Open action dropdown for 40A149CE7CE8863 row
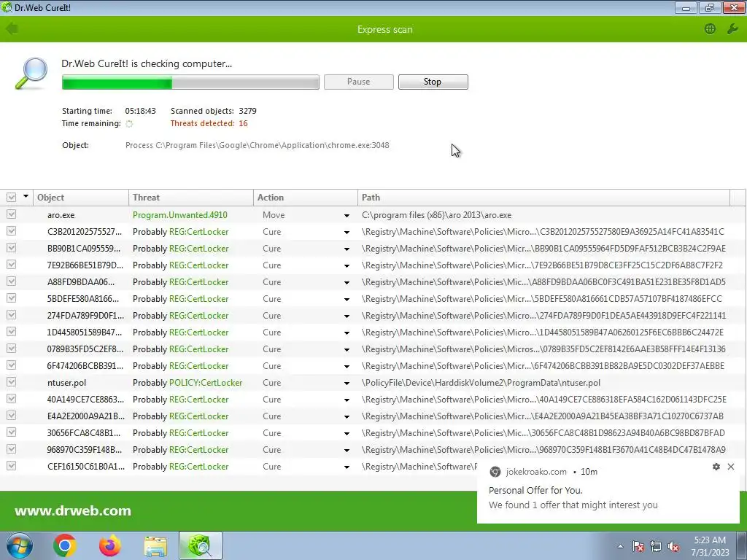The height and width of the screenshot is (560, 747). pos(347,400)
